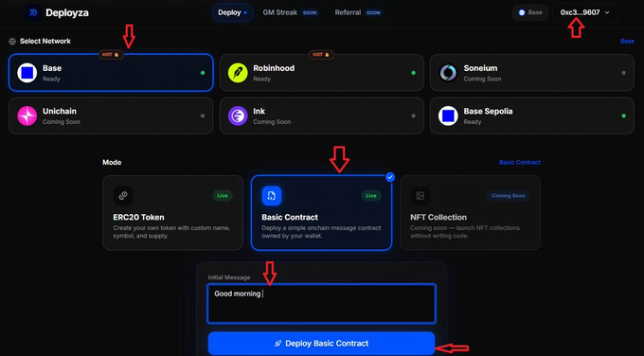This screenshot has width=644, height=356.
Task: Click the ERC20 Token link icon
Action: (123, 196)
